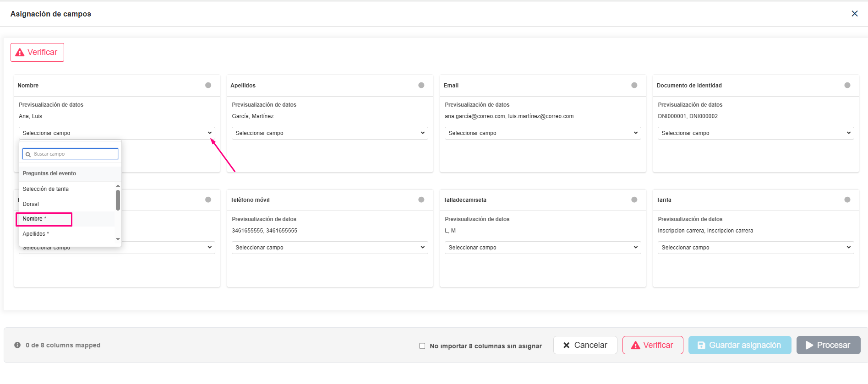Click the status dot on Apellidos card

(421, 85)
